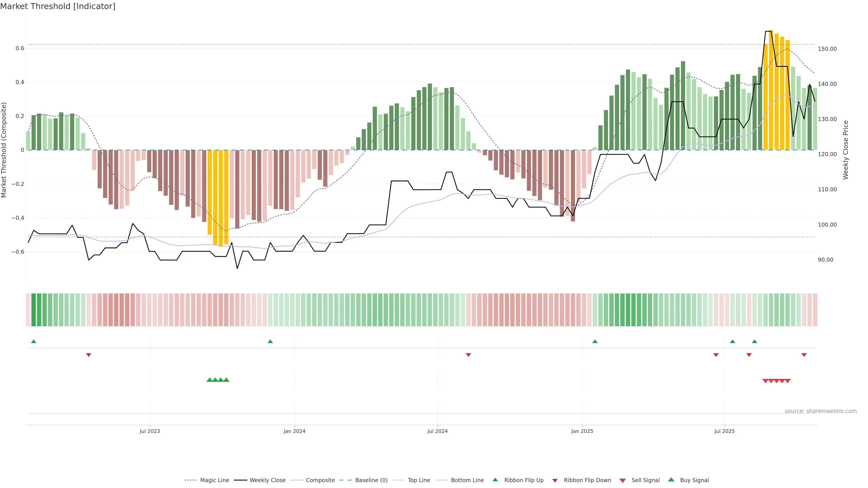The height and width of the screenshot is (488, 868).
Task: Click the leftmost green buy signal triangle
Action: [x=209, y=380]
